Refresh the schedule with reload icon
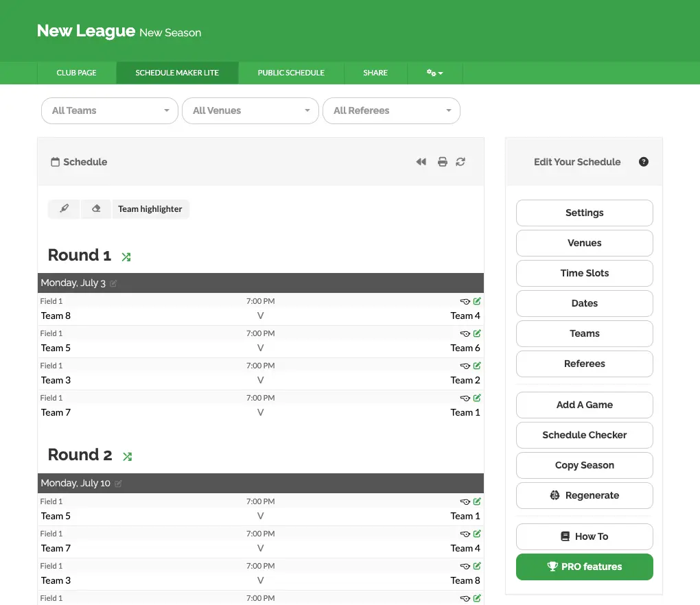This screenshot has height=605, width=700. pyautogui.click(x=460, y=162)
